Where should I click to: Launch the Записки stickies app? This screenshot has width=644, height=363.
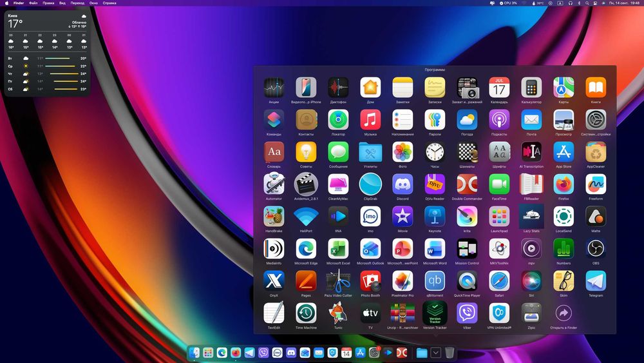435,87
